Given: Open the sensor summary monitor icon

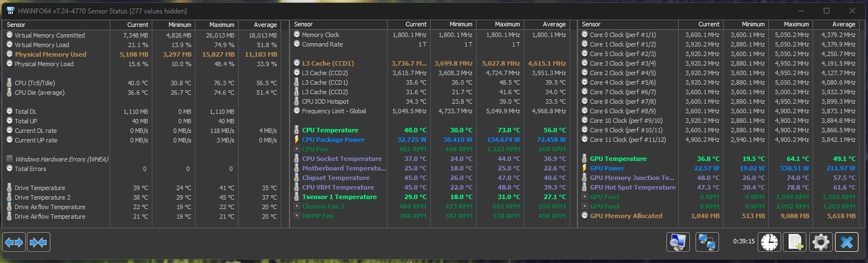Looking at the screenshot, I should click(678, 242).
